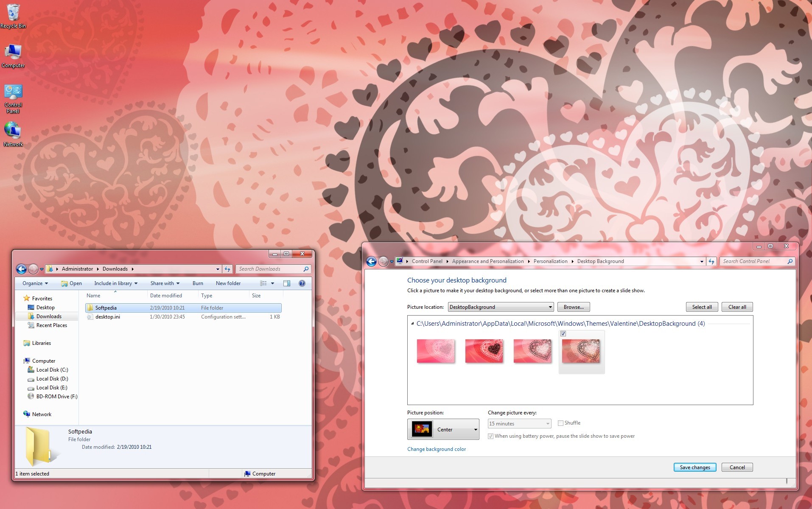The image size is (812, 509).
Task: Click the Control Panel icon in address bar
Action: [400, 261]
